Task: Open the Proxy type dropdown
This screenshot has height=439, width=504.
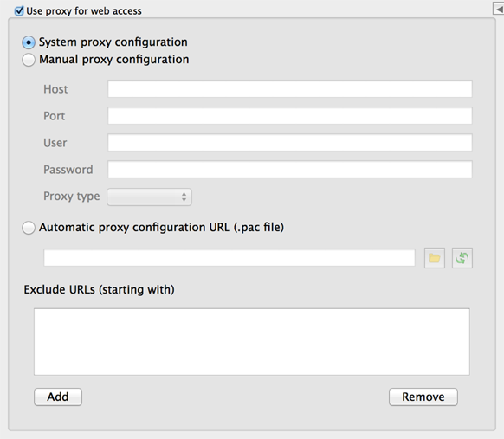Action: (150, 197)
